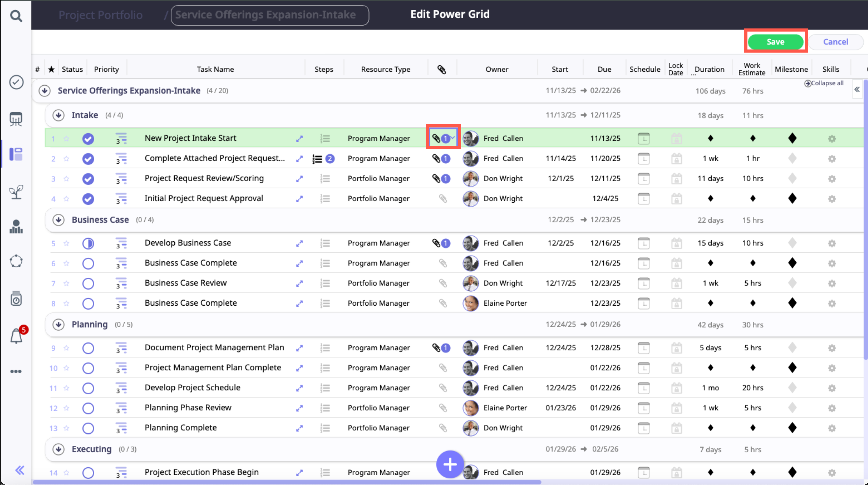Click the expand arrows icon for Planning Complete

(x=299, y=428)
